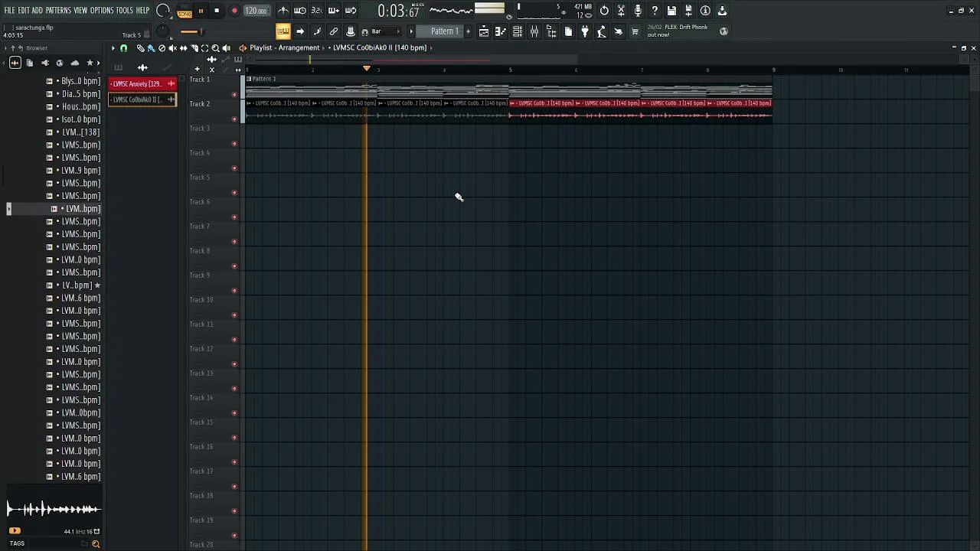Click the metronome icon
The image size is (980, 551).
[283, 11]
